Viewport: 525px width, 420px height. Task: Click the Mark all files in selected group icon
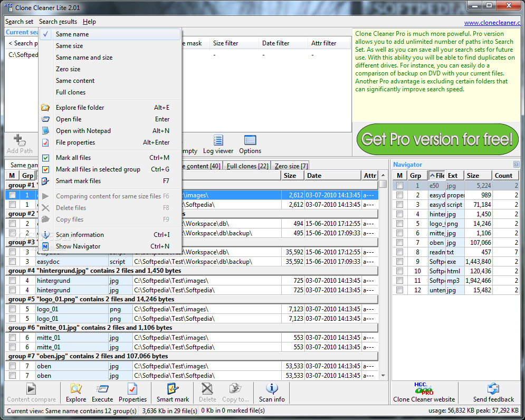pyautogui.click(x=45, y=169)
